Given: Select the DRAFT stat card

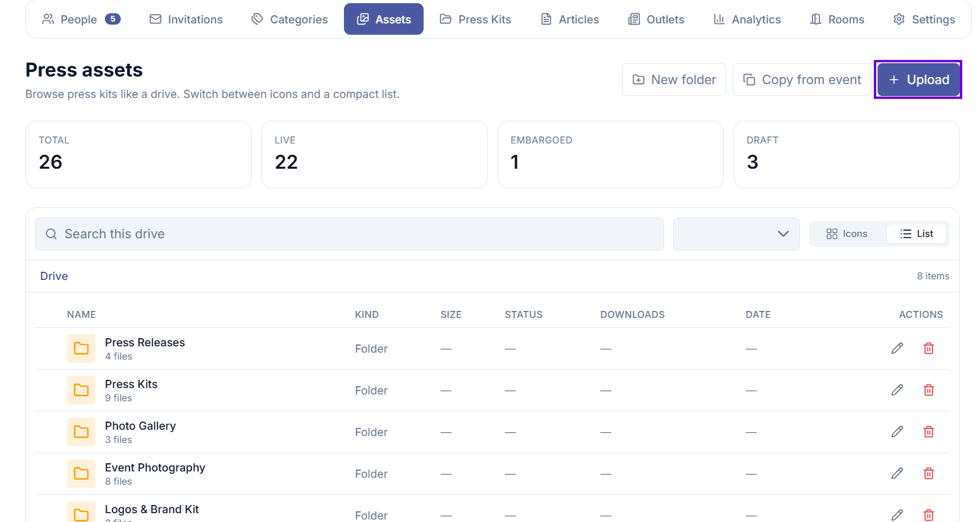Looking at the screenshot, I should click(x=847, y=154).
